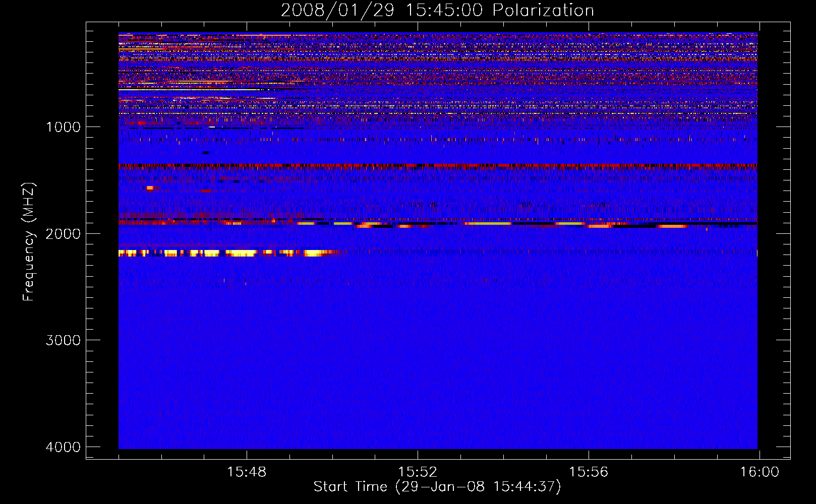This screenshot has width=816, height=504.
Task: Click the 3000 frequency tick label
Action: pos(63,340)
